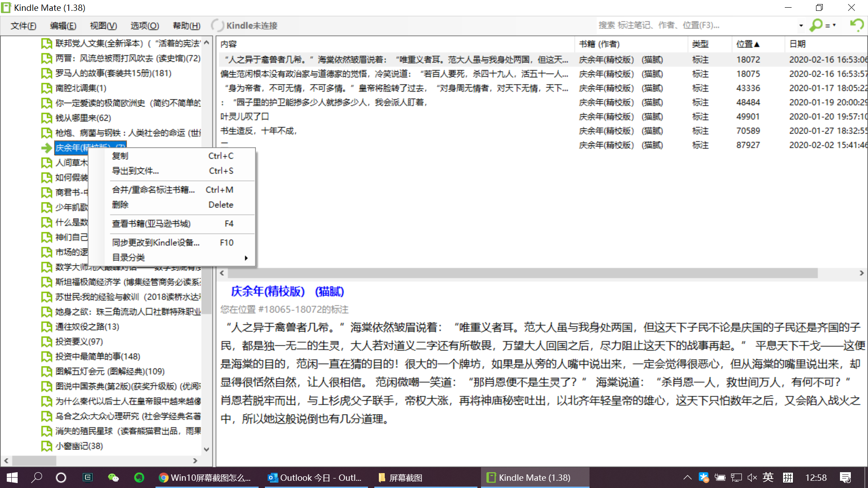The width and height of the screenshot is (868, 488).
Task: Select 删除 in the context menu
Action: pyautogui.click(x=120, y=205)
